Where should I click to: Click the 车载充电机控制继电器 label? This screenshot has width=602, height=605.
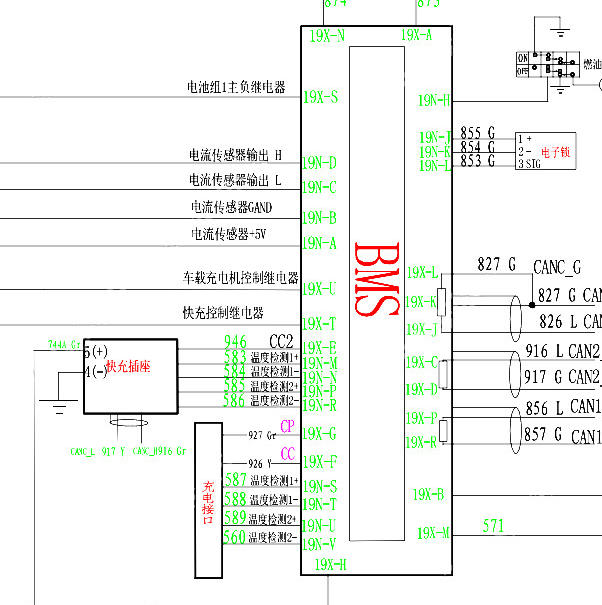coord(241,278)
